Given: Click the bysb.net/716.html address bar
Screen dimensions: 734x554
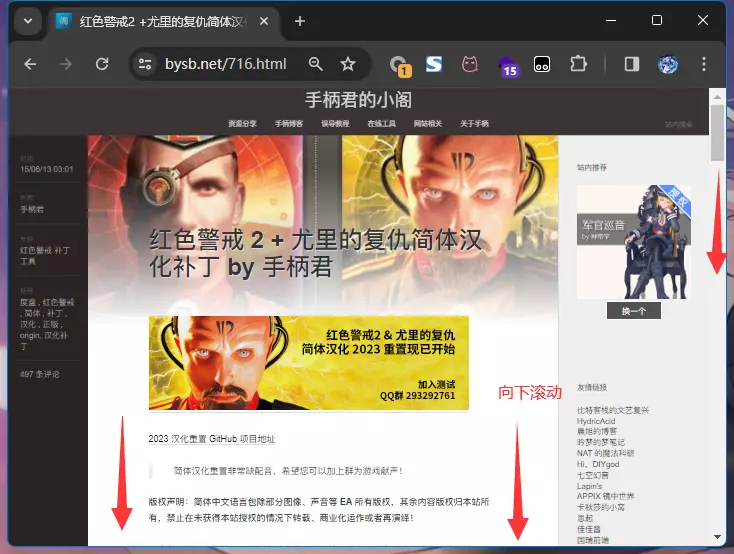Looking at the screenshot, I should [225, 64].
